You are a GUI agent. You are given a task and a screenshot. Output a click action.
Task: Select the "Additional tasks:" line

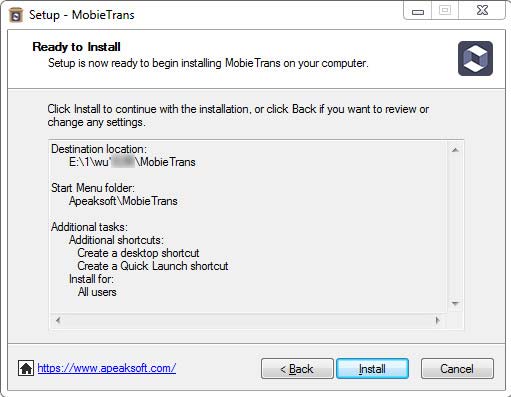pos(89,227)
